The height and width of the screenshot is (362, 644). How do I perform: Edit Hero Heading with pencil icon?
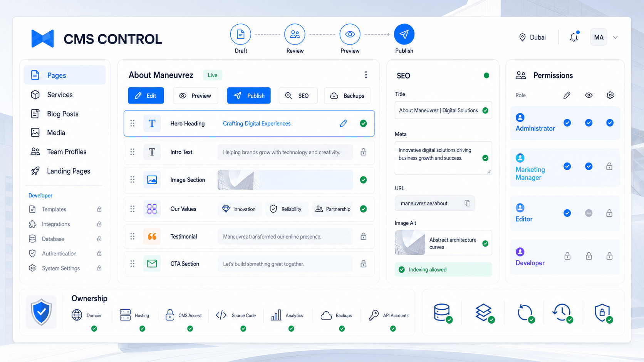344,123
